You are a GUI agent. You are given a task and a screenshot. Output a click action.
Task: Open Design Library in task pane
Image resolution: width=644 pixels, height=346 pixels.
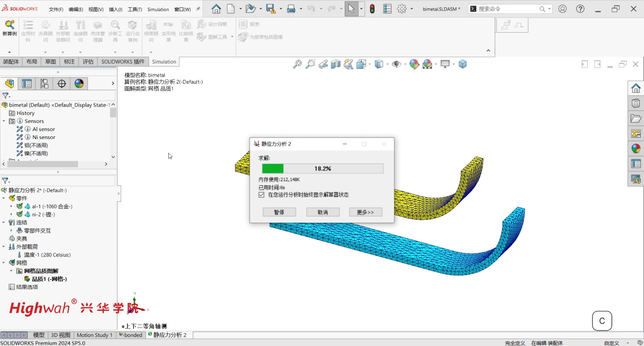(636, 103)
